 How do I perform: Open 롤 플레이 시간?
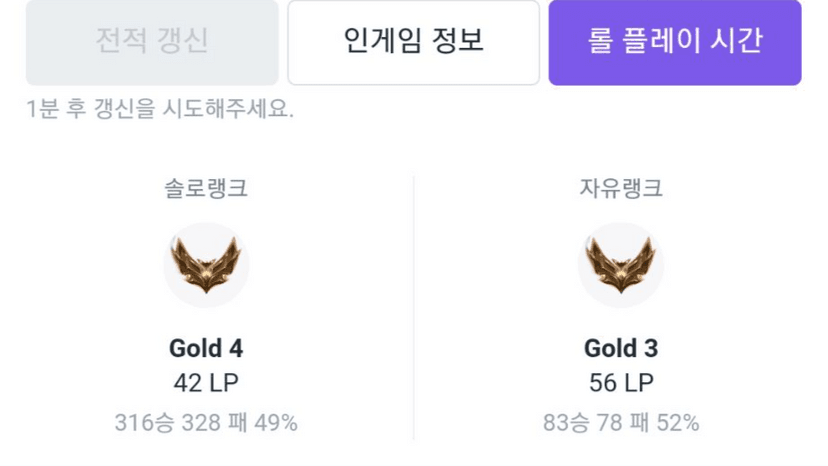675,42
